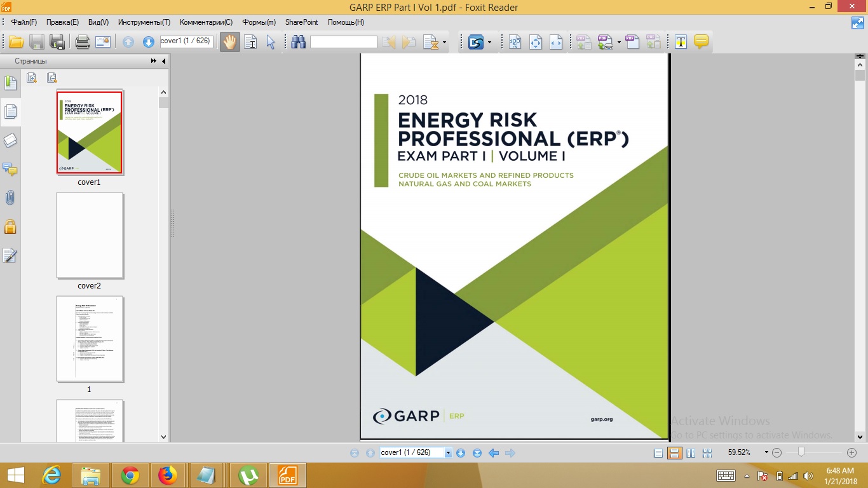
Task: Click the blue Skype share icon
Action: coord(476,43)
